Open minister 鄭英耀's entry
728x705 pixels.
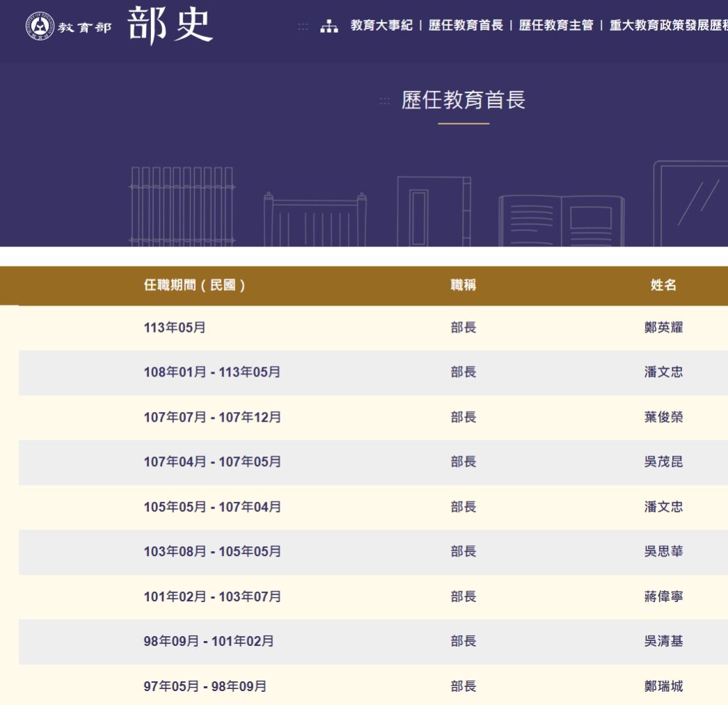tap(663, 328)
